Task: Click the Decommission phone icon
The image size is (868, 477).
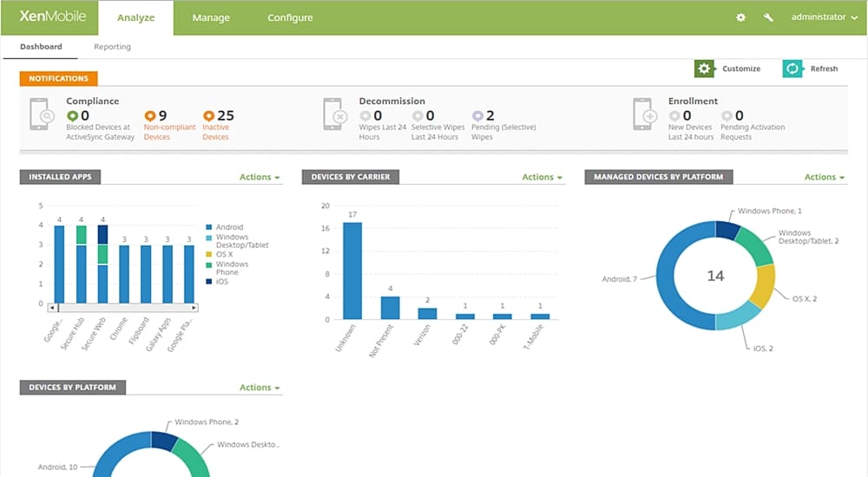Action: point(335,114)
